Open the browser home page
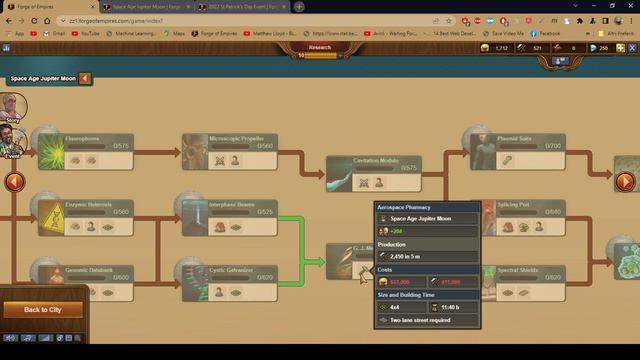640x360 pixels. point(47,21)
